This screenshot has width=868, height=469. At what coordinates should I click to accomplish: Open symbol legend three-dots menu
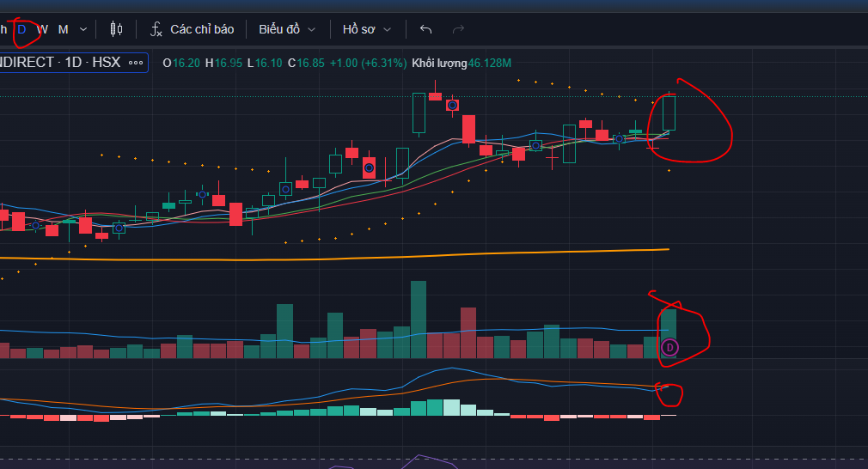point(136,63)
